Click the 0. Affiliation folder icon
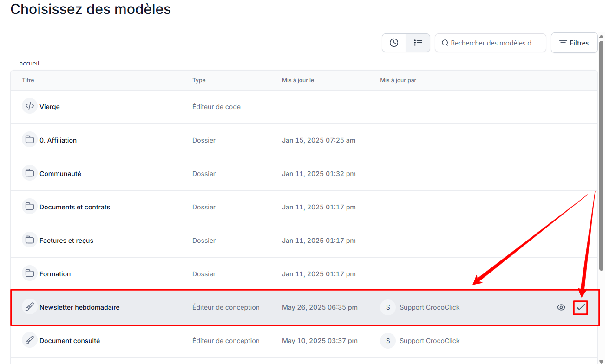Image resolution: width=616 pixels, height=364 pixels. (x=30, y=140)
